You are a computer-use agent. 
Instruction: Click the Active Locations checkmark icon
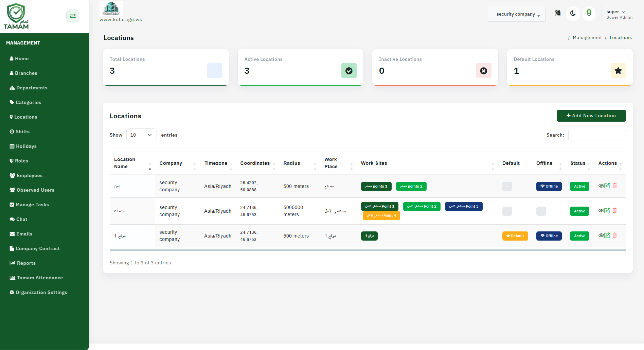(349, 71)
